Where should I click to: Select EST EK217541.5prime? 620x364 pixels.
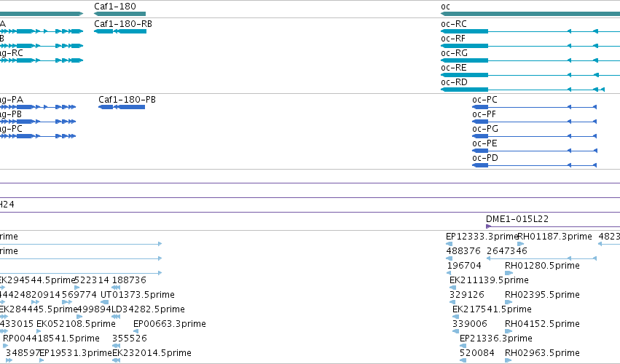tap(492, 309)
